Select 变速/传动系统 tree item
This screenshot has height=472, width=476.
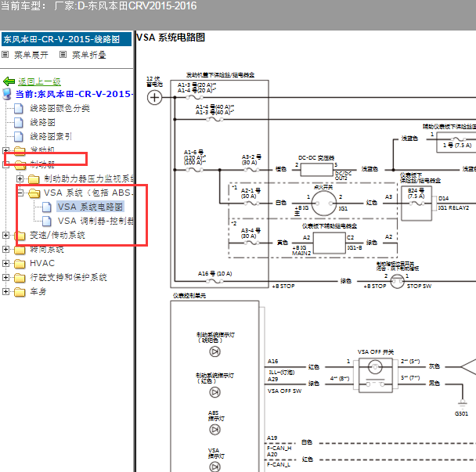point(57,235)
